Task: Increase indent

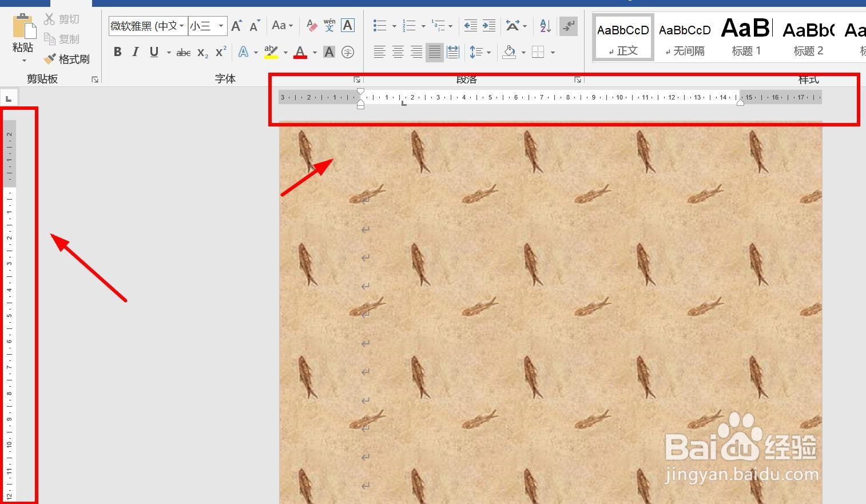Action: (x=489, y=26)
